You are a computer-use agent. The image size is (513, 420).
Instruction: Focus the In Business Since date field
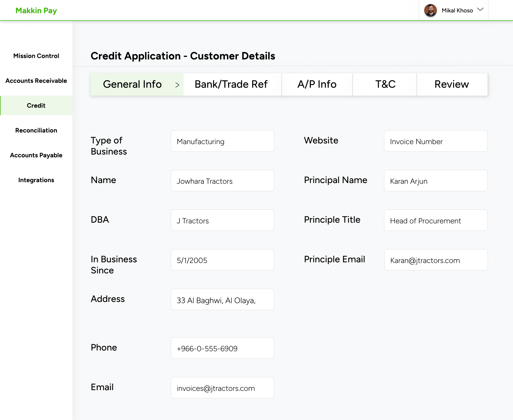[x=222, y=260]
